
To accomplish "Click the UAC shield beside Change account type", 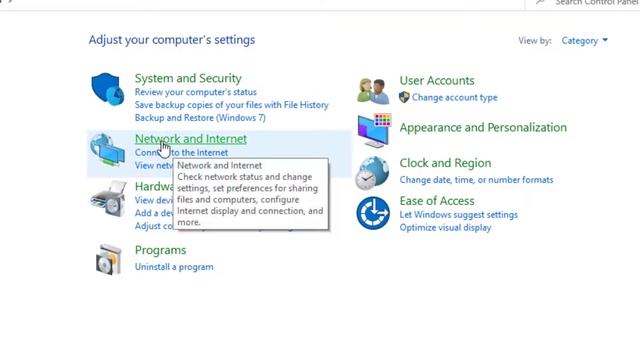I will click(x=404, y=97).
